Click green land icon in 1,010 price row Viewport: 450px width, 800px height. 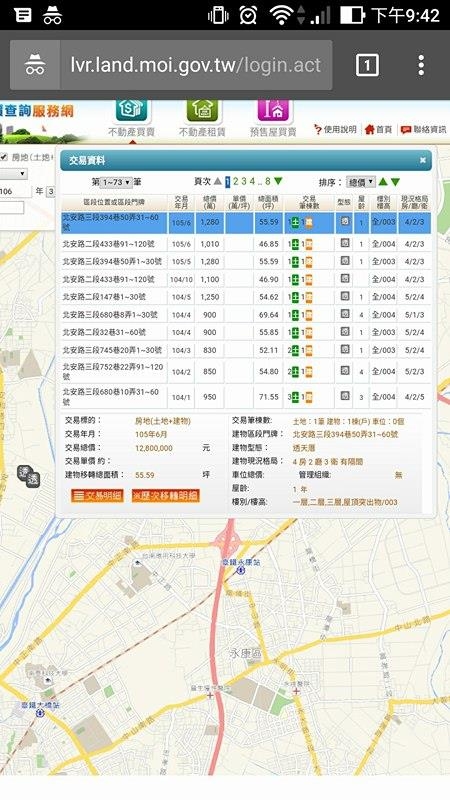tap(295, 244)
